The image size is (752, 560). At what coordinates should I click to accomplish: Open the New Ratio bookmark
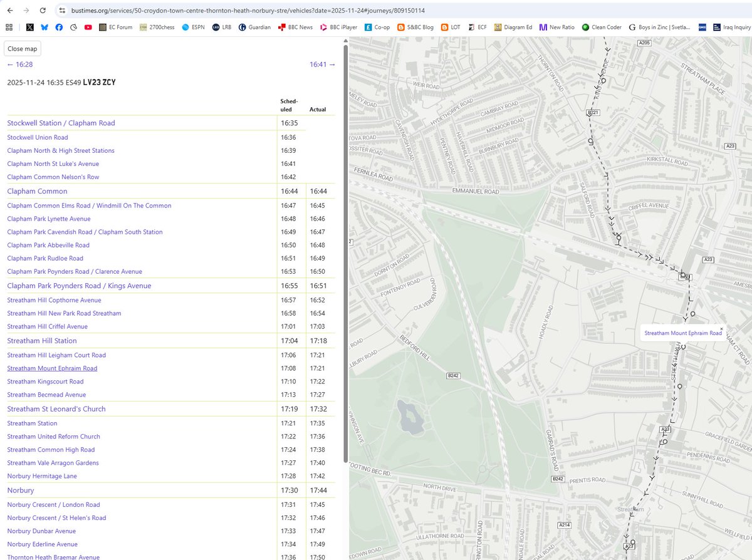click(557, 27)
